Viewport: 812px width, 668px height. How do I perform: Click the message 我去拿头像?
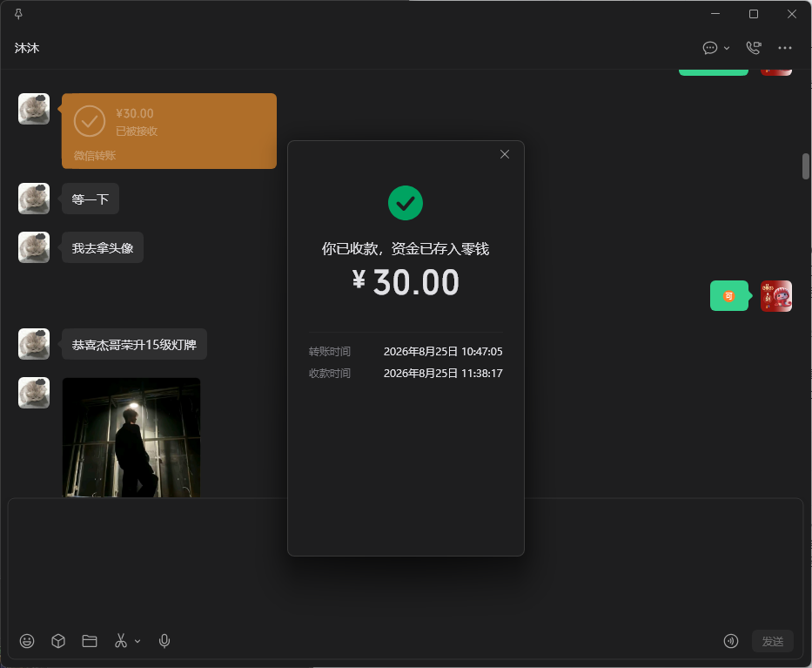click(x=103, y=247)
